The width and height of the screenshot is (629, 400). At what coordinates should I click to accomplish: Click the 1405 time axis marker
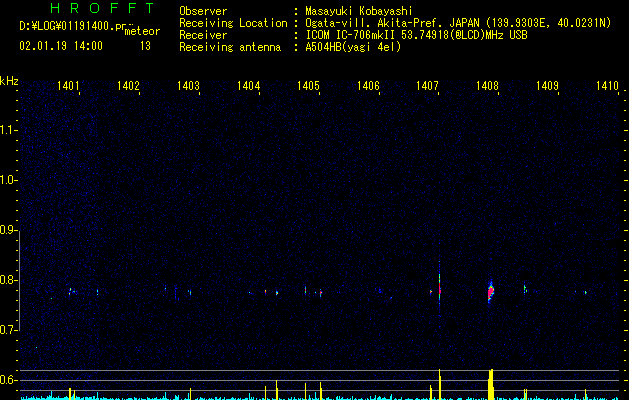click(308, 86)
